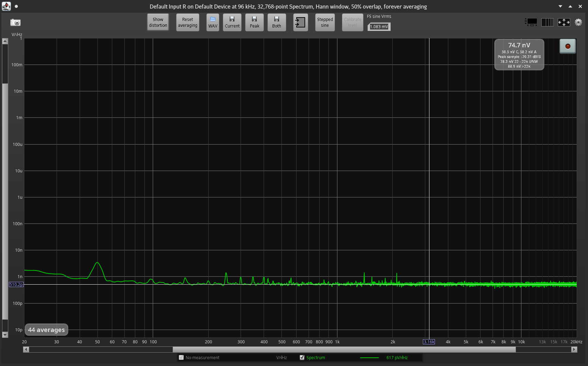588x366 pixels.
Task: Save the Current spectrum trace
Action: point(232,22)
